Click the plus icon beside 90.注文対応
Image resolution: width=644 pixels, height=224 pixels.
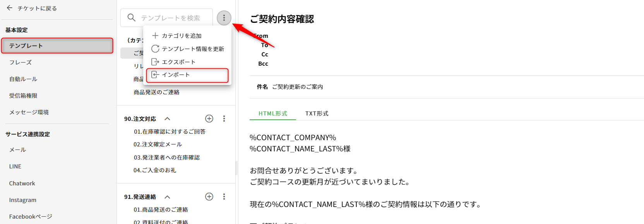coord(209,119)
